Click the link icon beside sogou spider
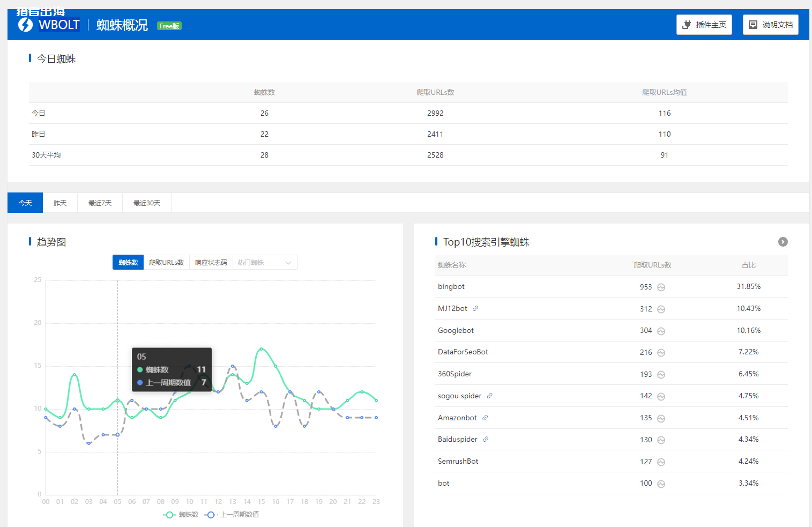The image size is (812, 527). (489, 396)
